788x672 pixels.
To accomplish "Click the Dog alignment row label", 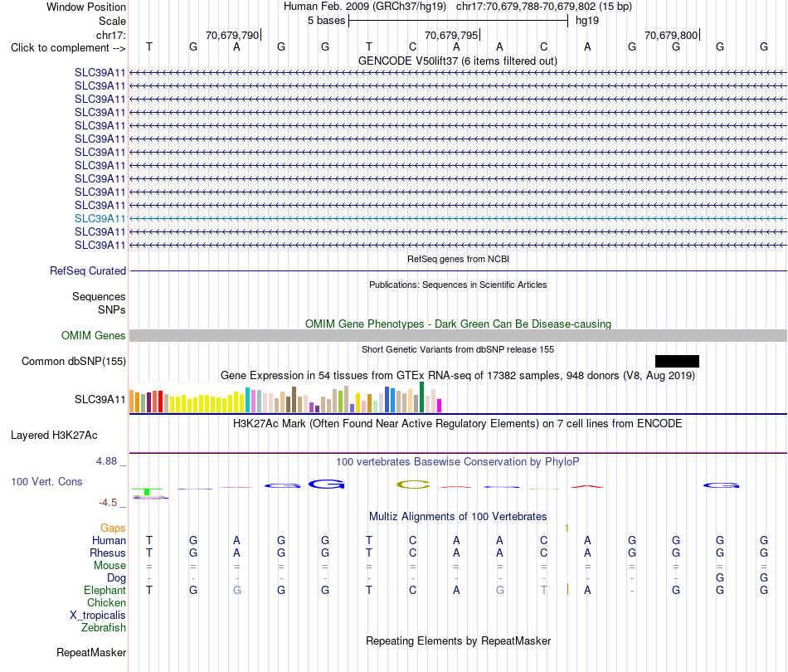I will (x=116, y=578).
